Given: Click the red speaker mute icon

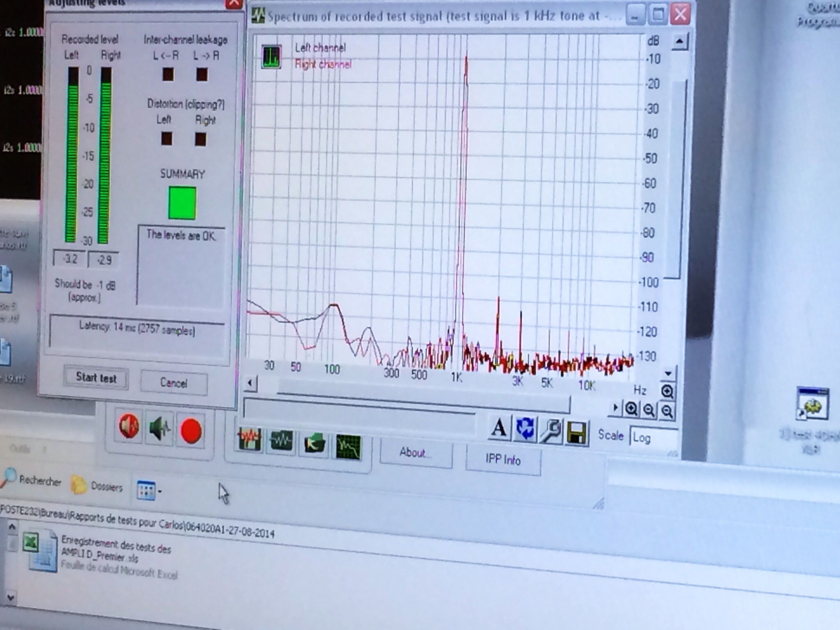Looking at the screenshot, I should 129,426.
